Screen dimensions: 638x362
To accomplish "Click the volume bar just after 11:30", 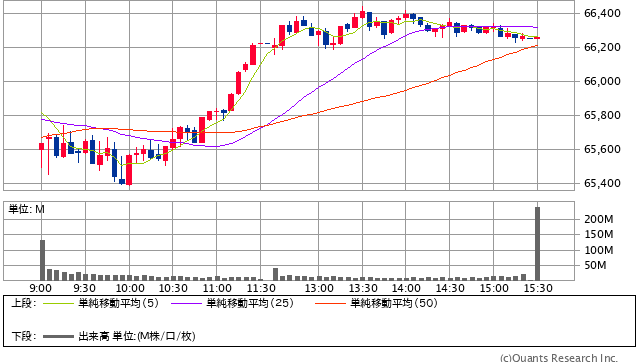I will [275, 274].
